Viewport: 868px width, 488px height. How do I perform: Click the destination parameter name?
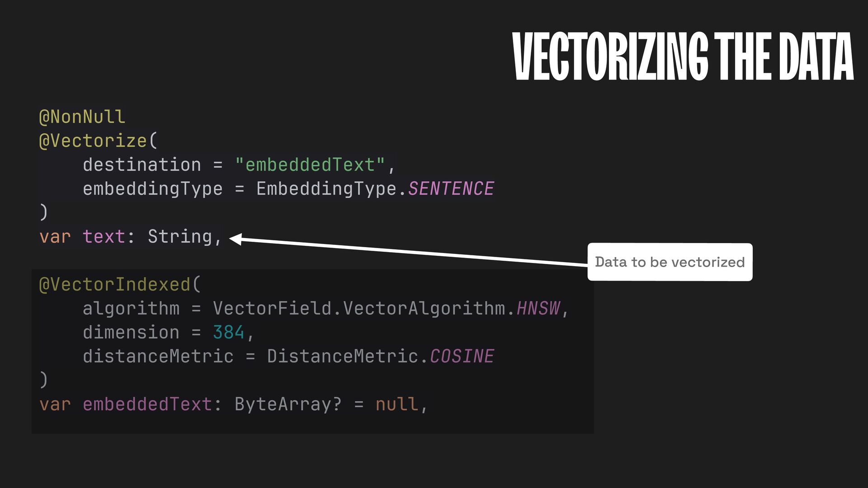(142, 165)
